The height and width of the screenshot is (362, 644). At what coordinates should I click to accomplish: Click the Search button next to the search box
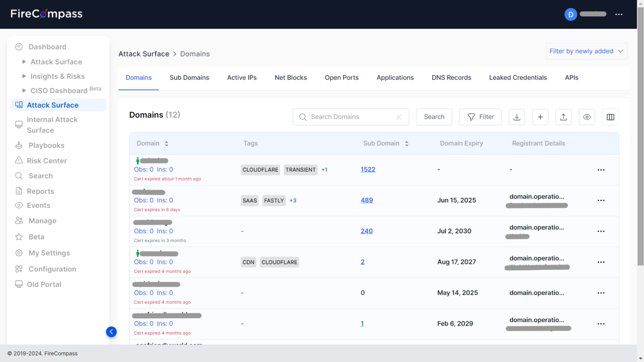[434, 117]
